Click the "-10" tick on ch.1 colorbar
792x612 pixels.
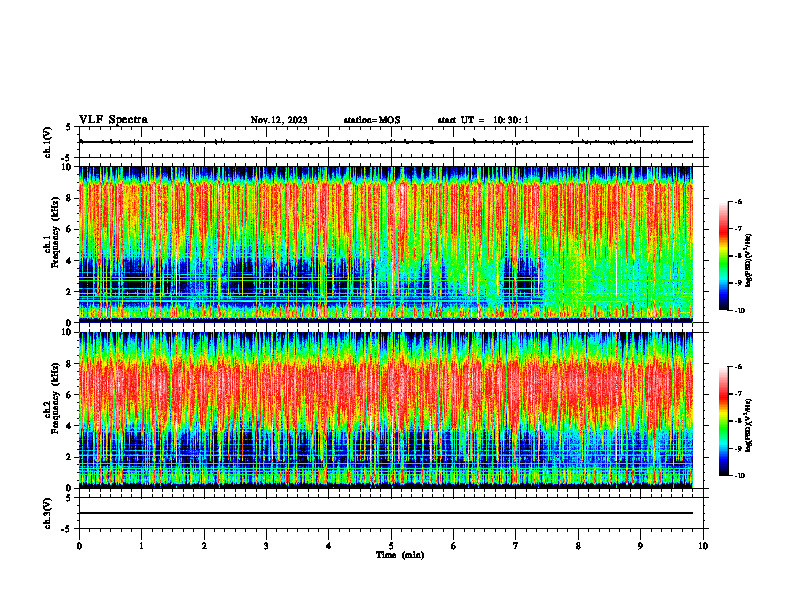click(x=739, y=311)
